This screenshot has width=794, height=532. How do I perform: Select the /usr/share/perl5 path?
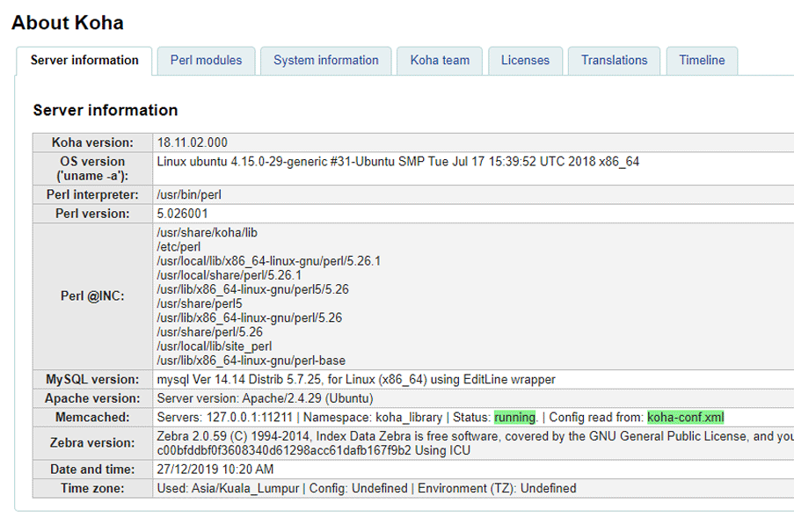pos(200,303)
